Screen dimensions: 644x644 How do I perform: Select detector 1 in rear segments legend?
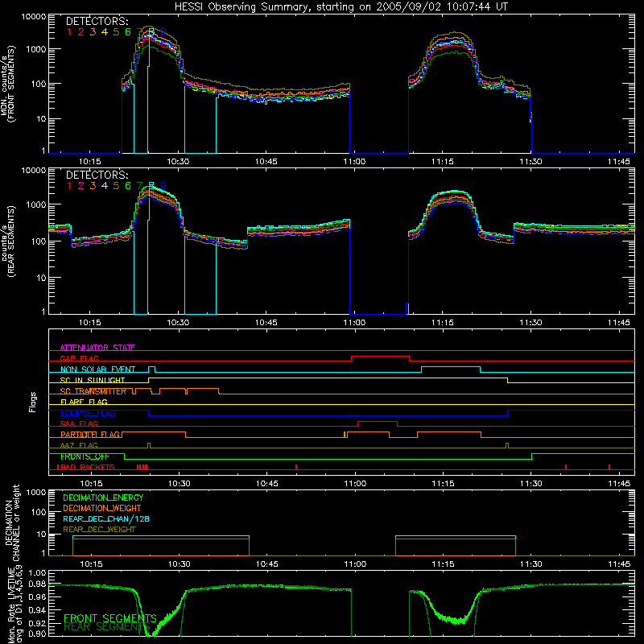(69, 186)
